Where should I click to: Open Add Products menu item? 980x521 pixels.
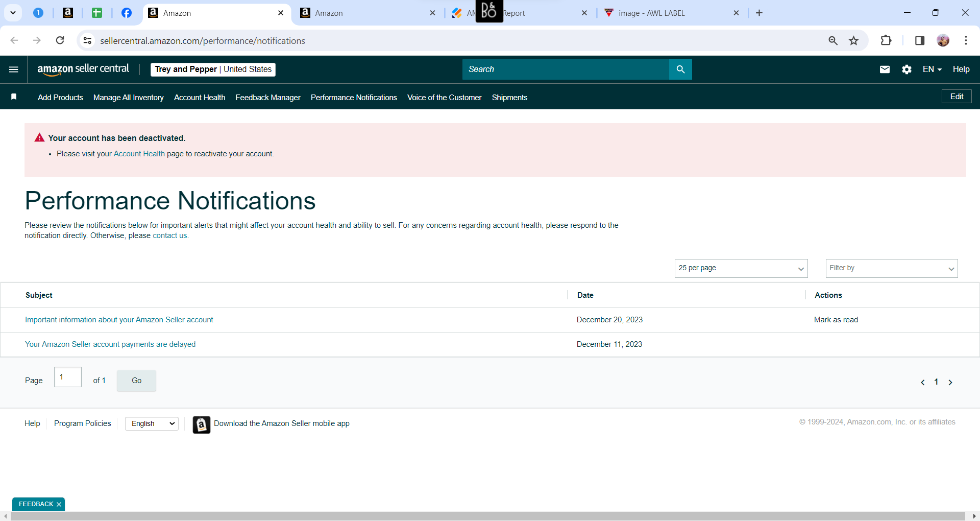pos(60,98)
